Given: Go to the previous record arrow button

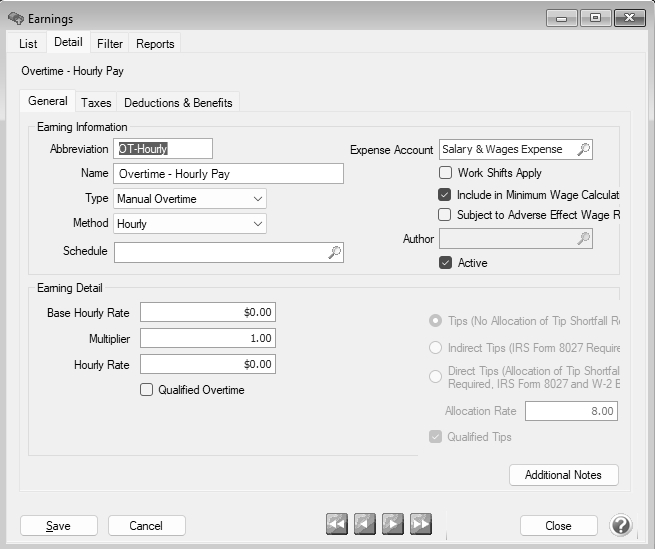Looking at the screenshot, I should coord(365,524).
